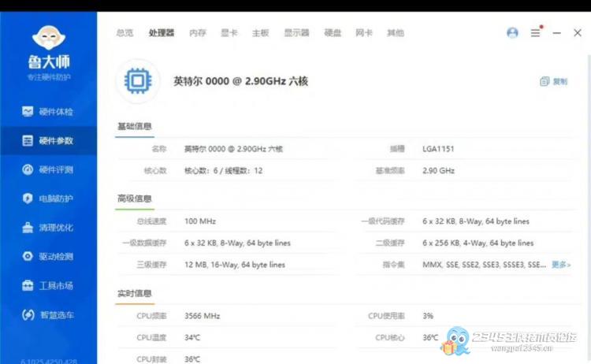Select the socket value LGA1151
This screenshot has height=364, width=591.
pyautogui.click(x=438, y=149)
